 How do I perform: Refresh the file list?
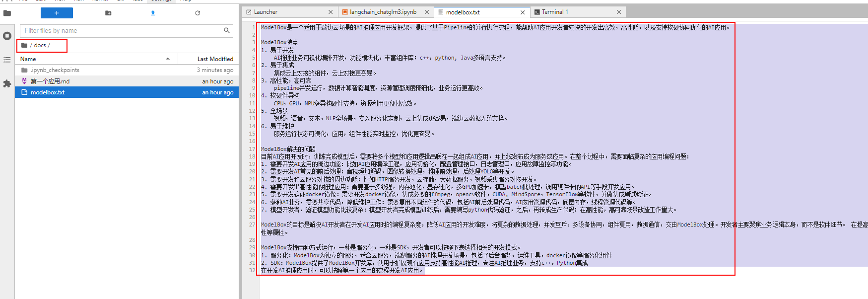(198, 13)
